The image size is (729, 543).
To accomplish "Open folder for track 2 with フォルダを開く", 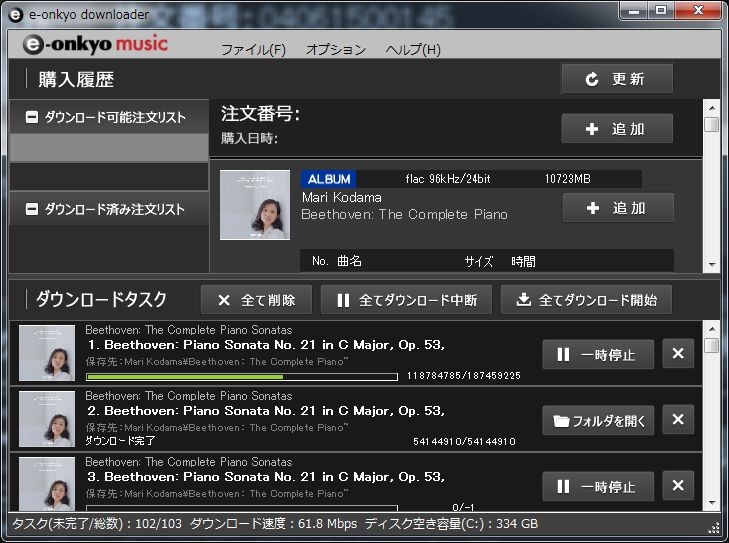I will pos(598,421).
